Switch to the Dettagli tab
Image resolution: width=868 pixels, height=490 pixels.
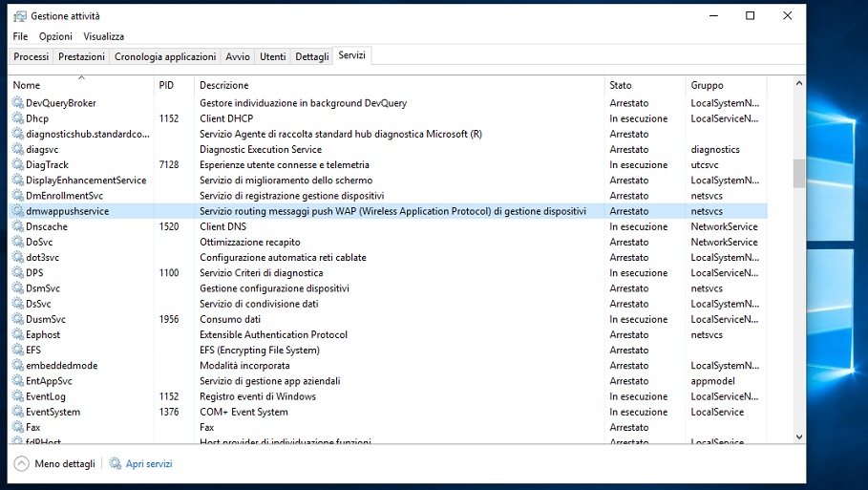[x=311, y=56]
